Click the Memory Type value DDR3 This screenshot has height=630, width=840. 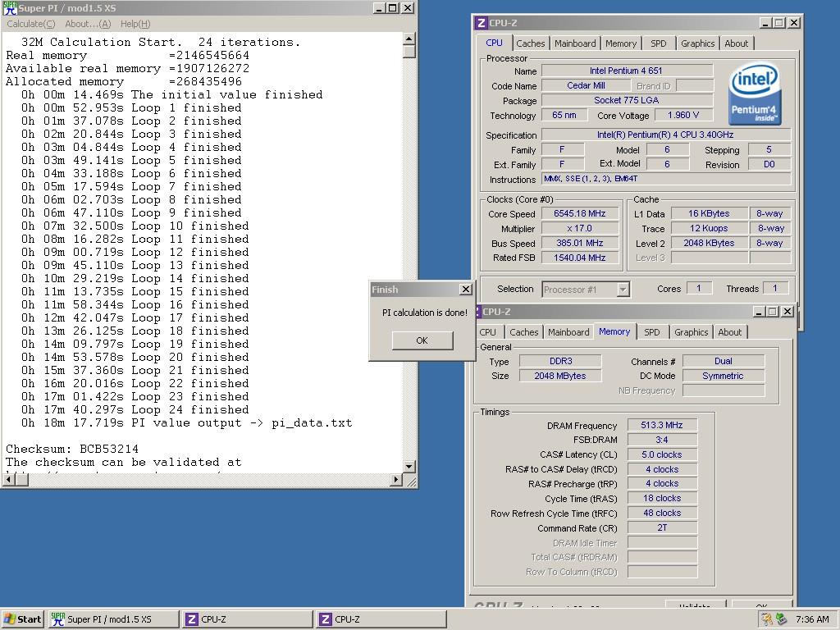[560, 361]
